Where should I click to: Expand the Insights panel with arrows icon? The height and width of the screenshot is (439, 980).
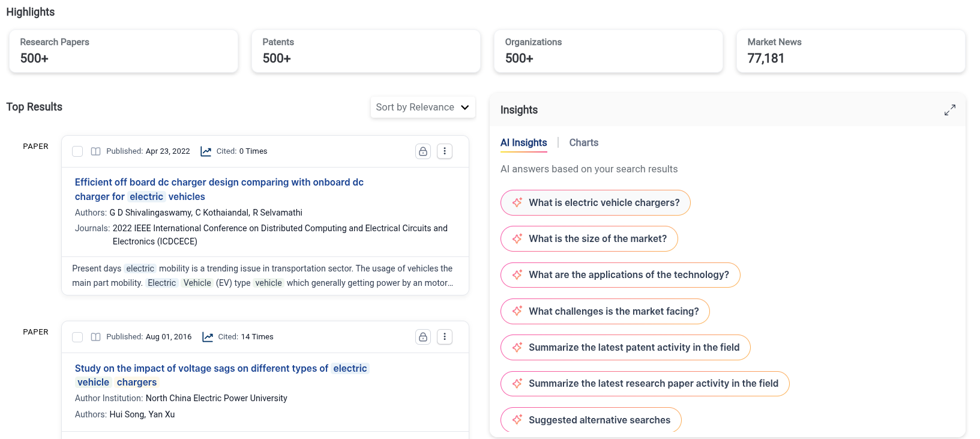(x=949, y=111)
